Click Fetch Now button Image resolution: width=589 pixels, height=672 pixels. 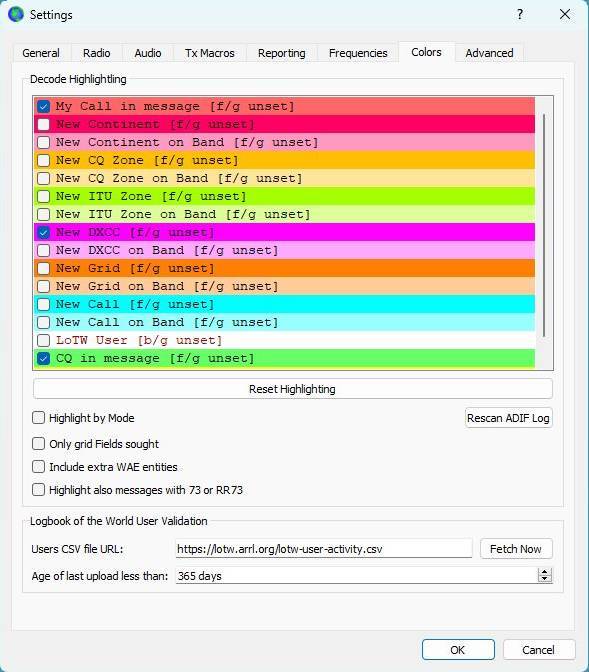(x=516, y=549)
